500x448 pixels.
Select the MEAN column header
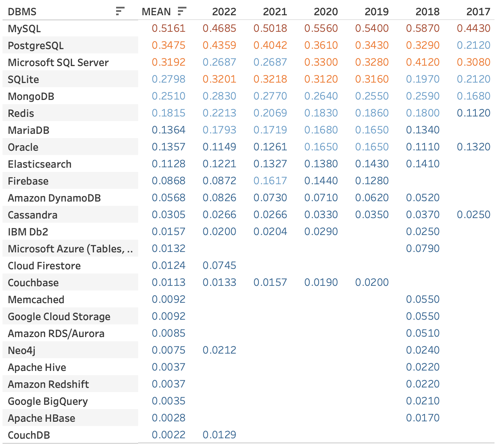pyautogui.click(x=156, y=12)
